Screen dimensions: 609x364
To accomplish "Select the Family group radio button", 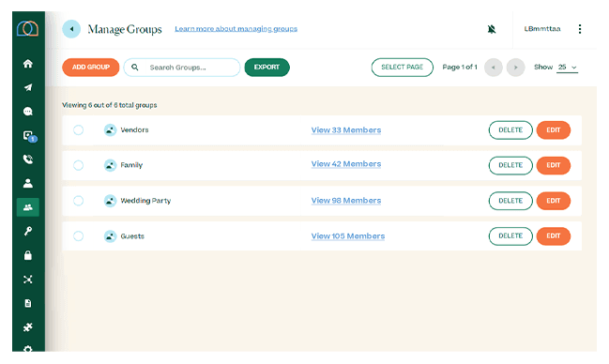I will point(79,165).
